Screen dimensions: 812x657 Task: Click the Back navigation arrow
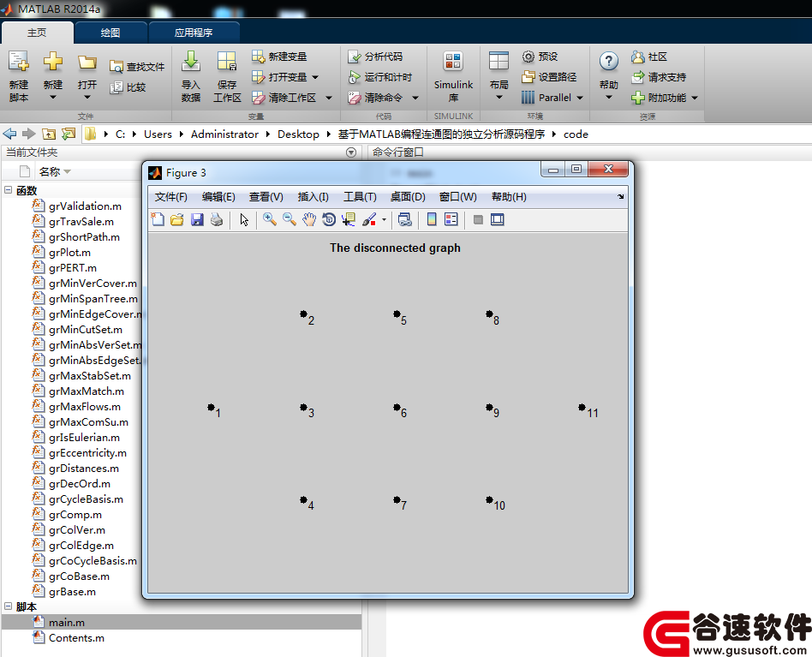pyautogui.click(x=9, y=134)
